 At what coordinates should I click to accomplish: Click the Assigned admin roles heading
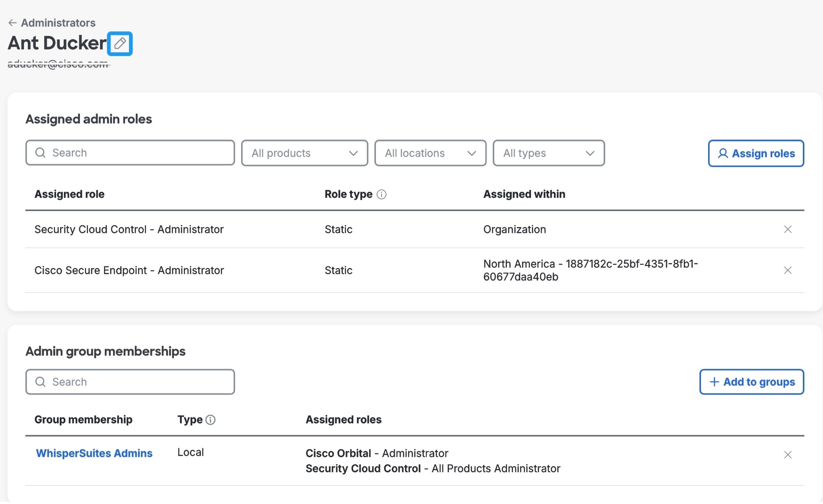(x=89, y=119)
